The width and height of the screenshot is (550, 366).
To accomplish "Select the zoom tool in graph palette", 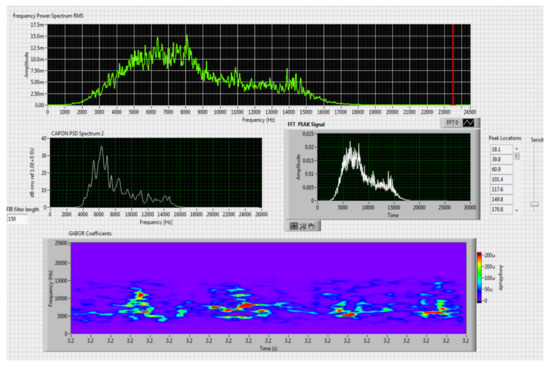I will (x=302, y=226).
